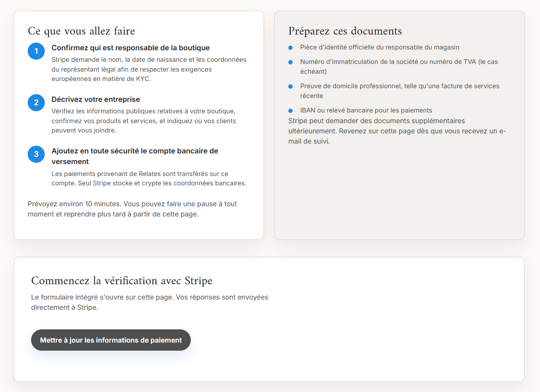Click the 'Préparez ces documents' title
This screenshot has width=540, height=392.
(x=345, y=31)
